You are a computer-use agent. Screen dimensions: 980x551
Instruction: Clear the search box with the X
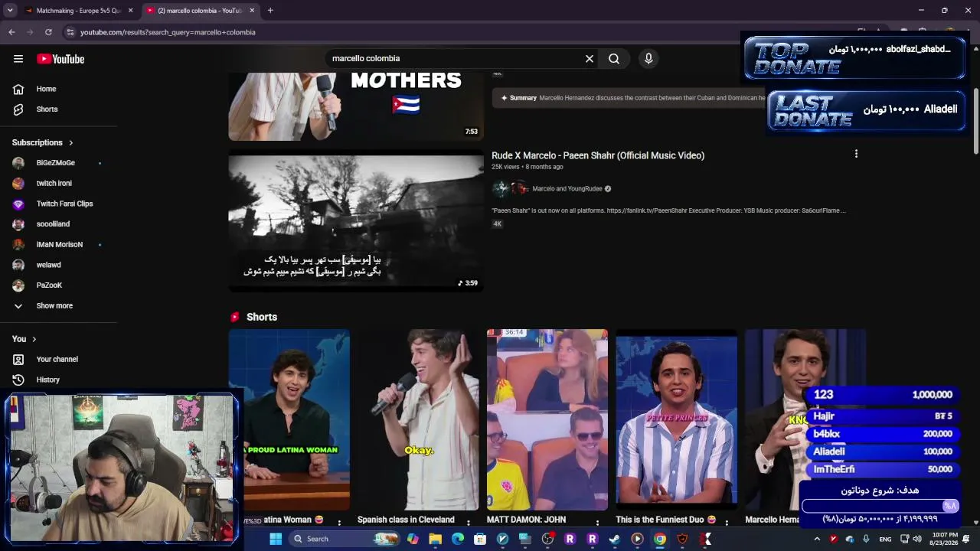coord(590,58)
